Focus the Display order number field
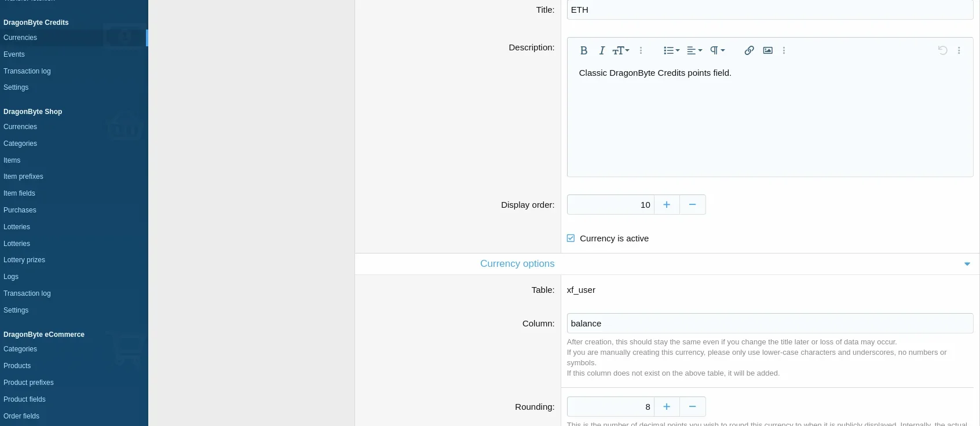The image size is (980, 426). [x=610, y=205]
